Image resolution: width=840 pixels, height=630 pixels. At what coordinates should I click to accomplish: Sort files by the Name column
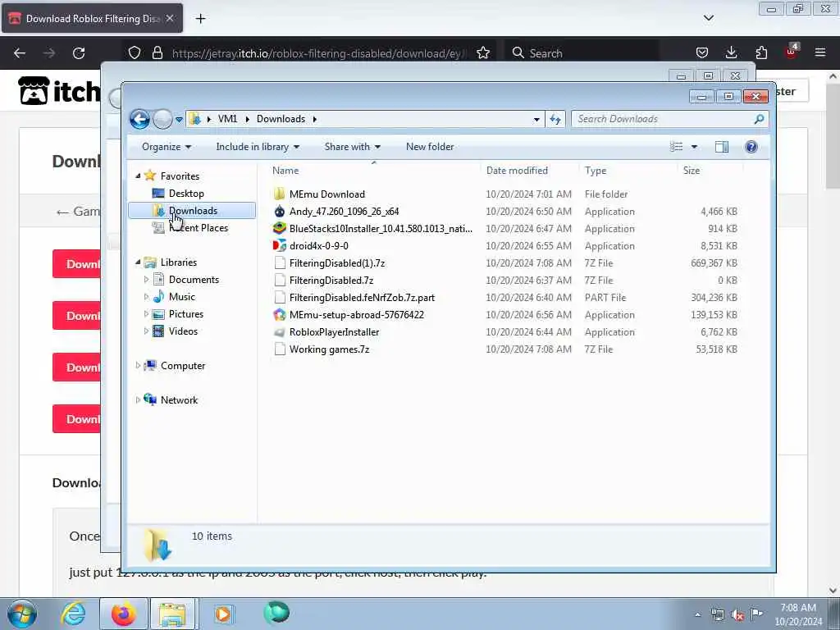(x=285, y=171)
